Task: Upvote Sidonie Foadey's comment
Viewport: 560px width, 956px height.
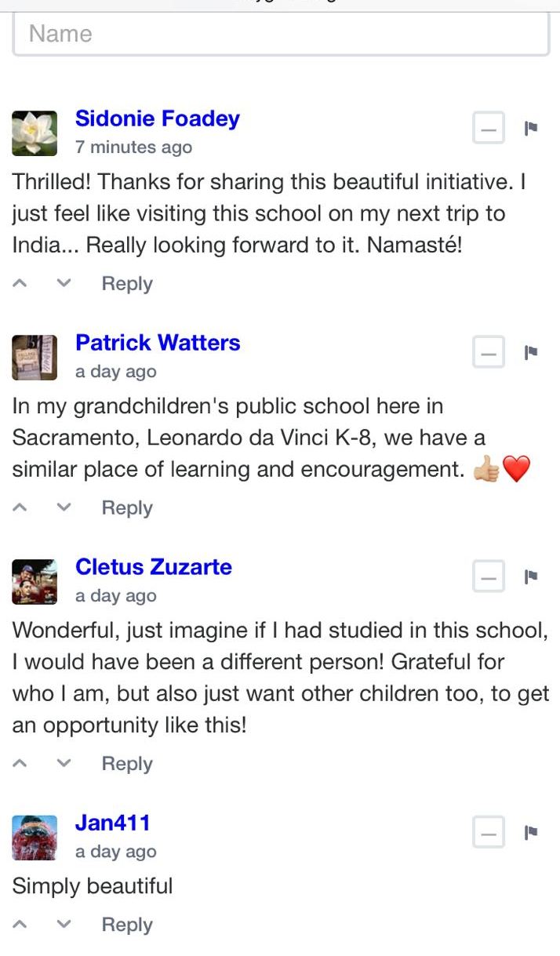Action: pyautogui.click(x=22, y=284)
